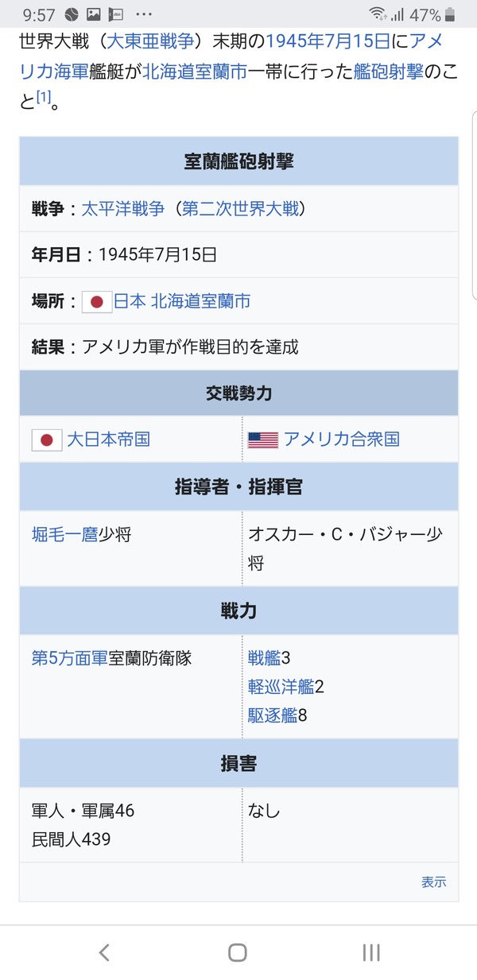Expand infobox with 表示 toggle
The image size is (477, 980).
point(434,881)
